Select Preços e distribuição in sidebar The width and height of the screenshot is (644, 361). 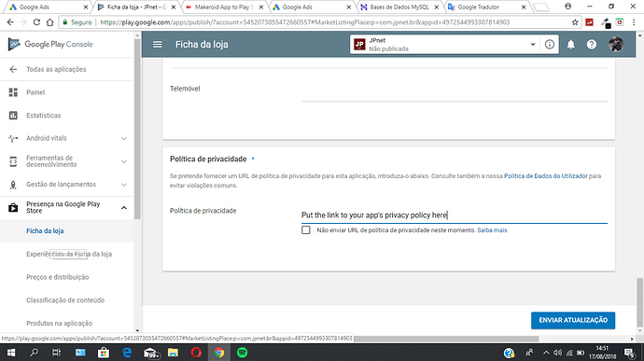coord(58,277)
